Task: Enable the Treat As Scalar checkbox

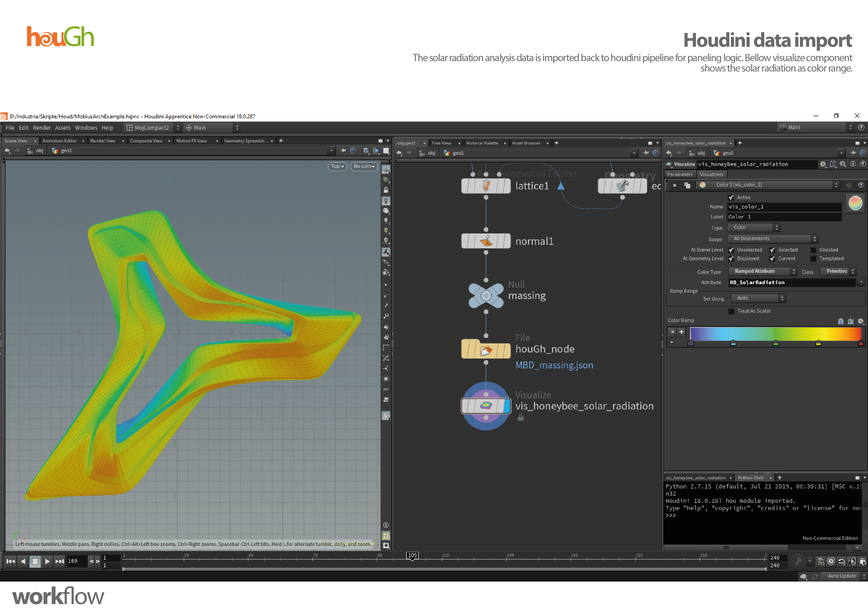Action: coord(731,311)
